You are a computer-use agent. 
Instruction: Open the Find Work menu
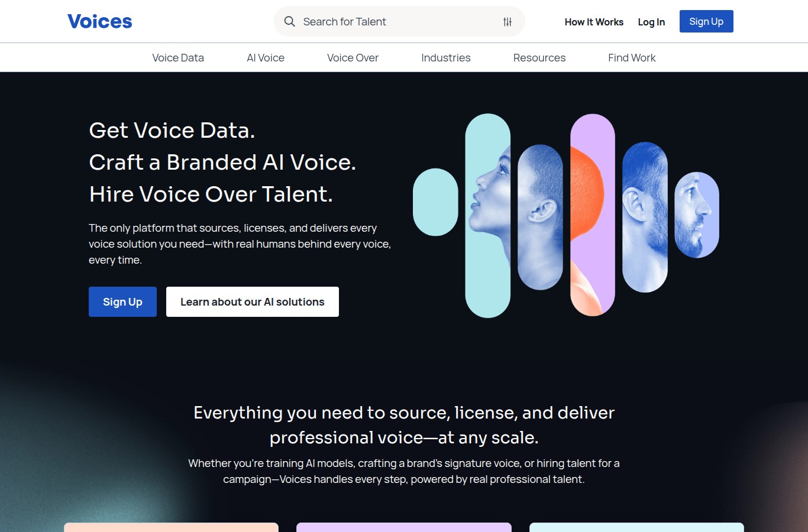632,58
